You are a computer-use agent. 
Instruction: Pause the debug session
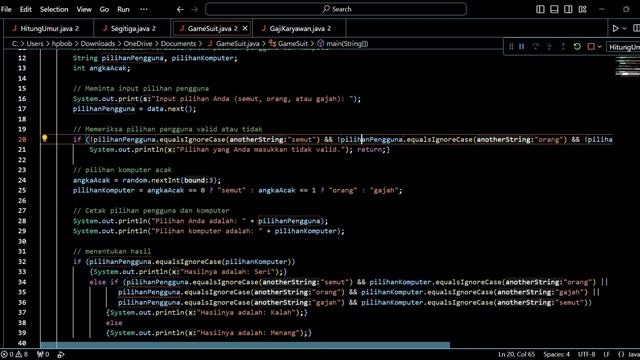[x=522, y=47]
